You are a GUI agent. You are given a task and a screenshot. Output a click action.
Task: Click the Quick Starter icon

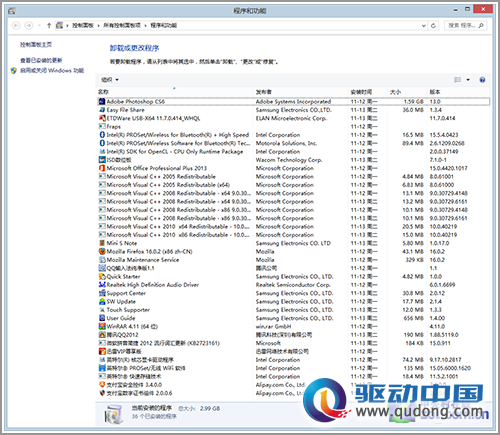[x=102, y=276]
